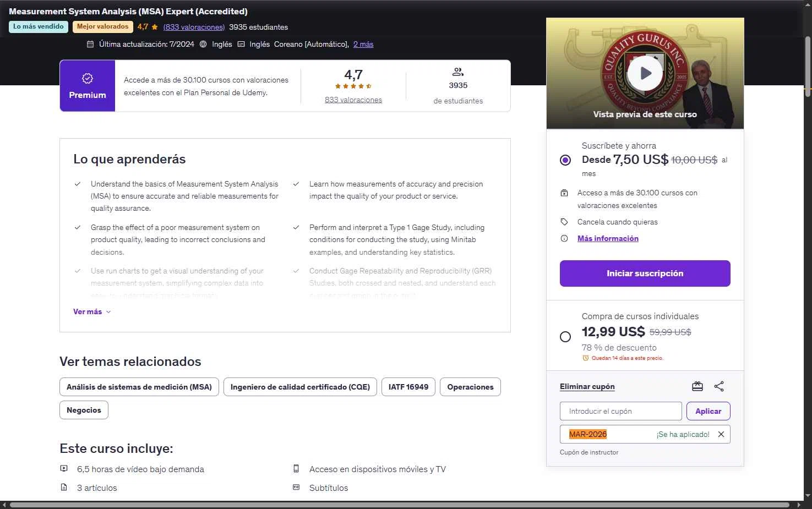
Task: Open the (833 valoraciones) link in the header
Action: (194, 27)
